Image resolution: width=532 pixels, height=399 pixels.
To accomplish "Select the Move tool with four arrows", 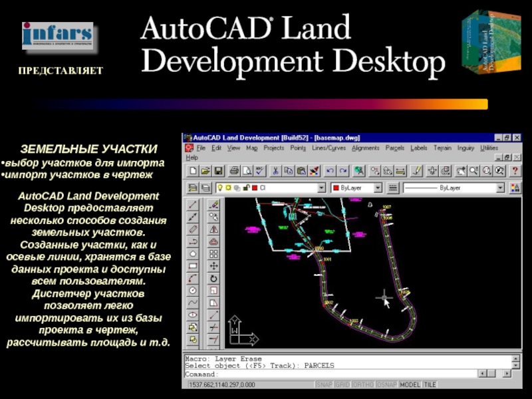I will tap(213, 266).
